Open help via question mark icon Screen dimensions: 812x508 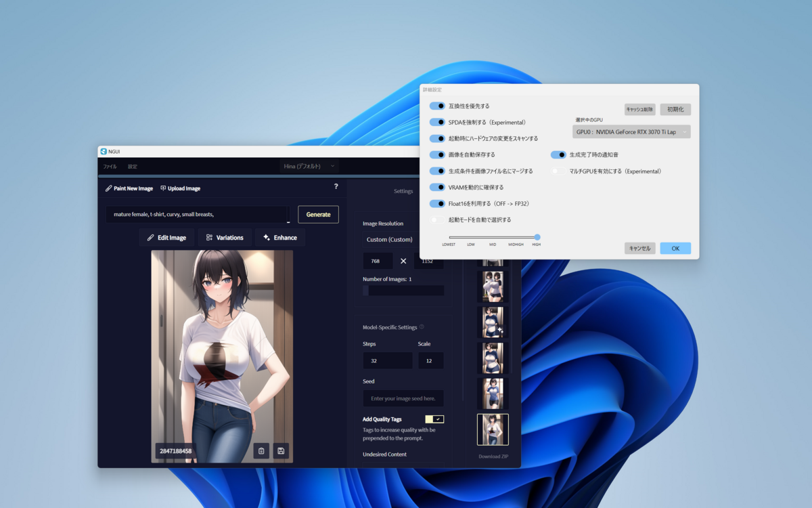click(336, 186)
